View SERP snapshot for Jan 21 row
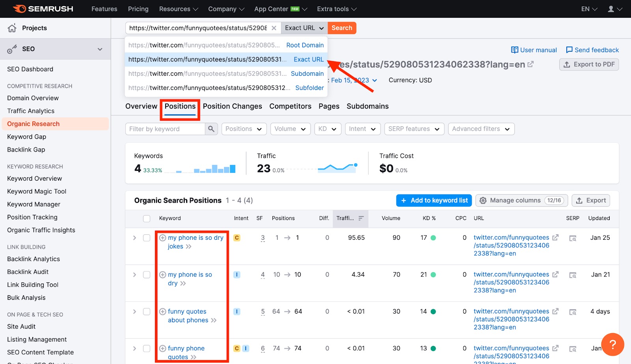The image size is (631, 364). coord(573,275)
